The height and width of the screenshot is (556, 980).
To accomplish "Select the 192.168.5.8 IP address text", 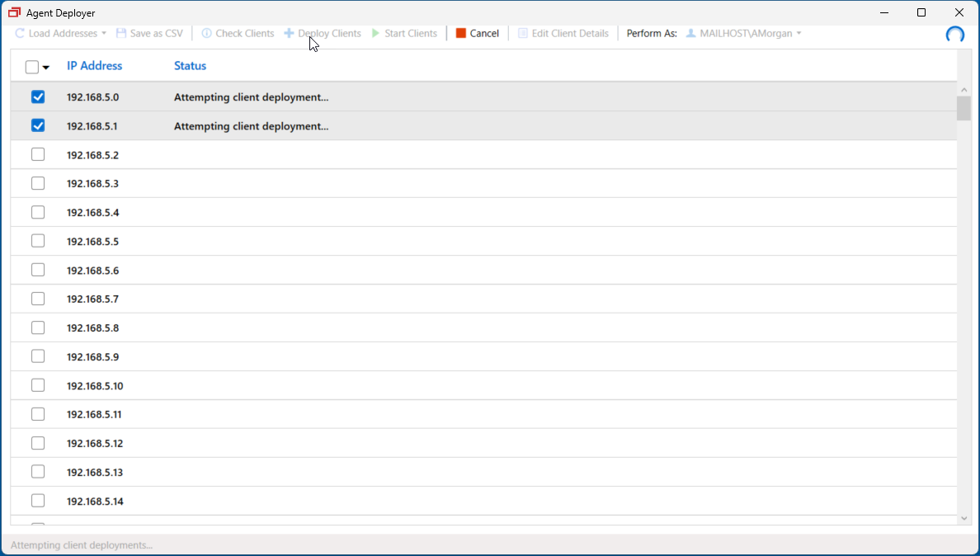I will pos(92,328).
